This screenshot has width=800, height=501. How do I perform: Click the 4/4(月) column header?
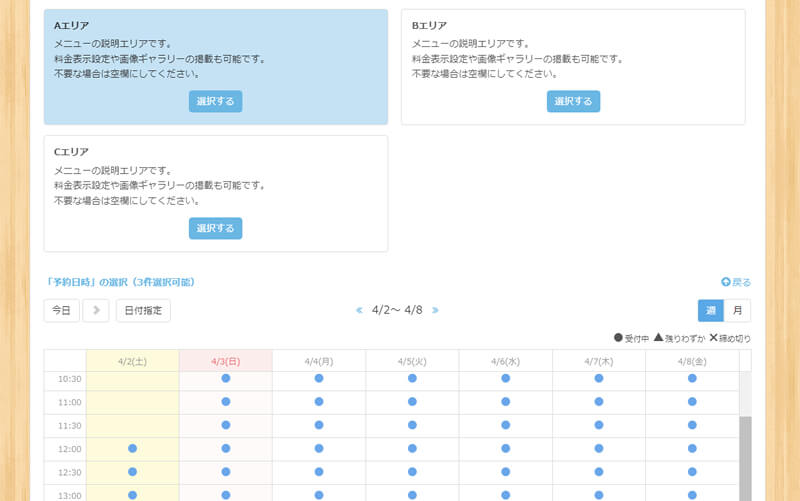(318, 360)
